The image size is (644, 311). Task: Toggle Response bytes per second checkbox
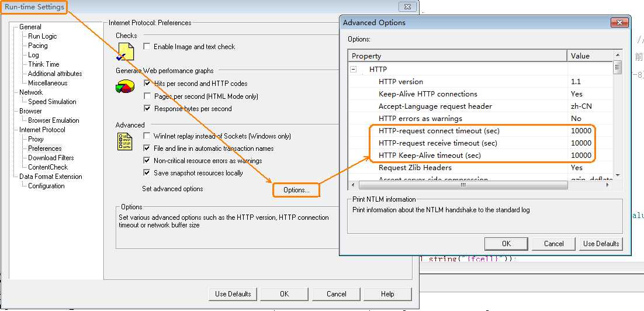point(147,109)
